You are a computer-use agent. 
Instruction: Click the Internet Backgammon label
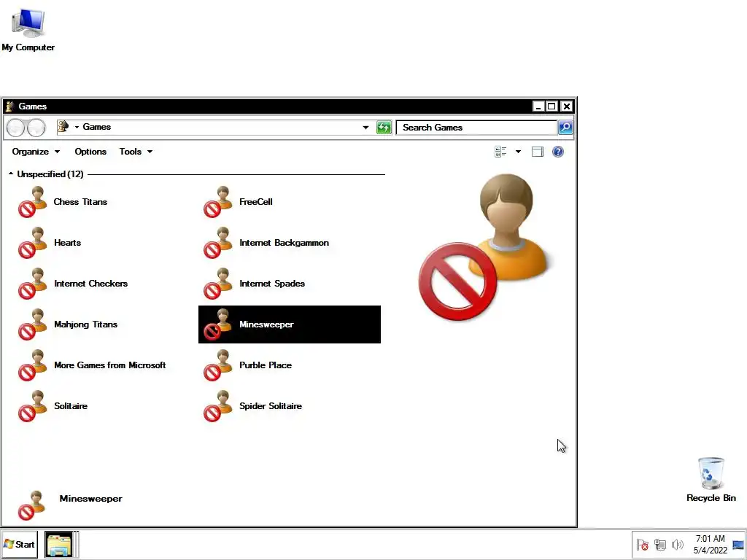pos(284,243)
